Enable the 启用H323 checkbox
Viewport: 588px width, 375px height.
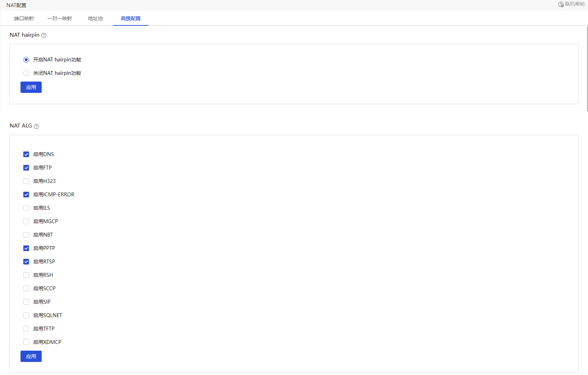click(x=26, y=181)
